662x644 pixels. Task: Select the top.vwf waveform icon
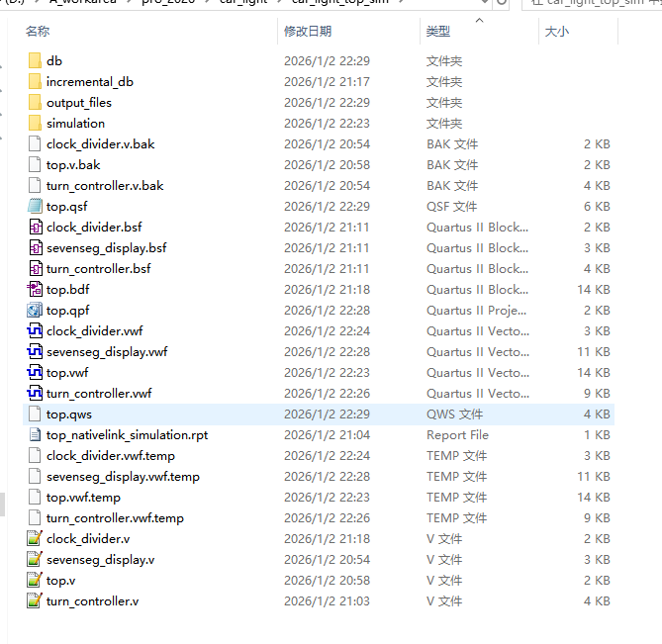coord(35,372)
